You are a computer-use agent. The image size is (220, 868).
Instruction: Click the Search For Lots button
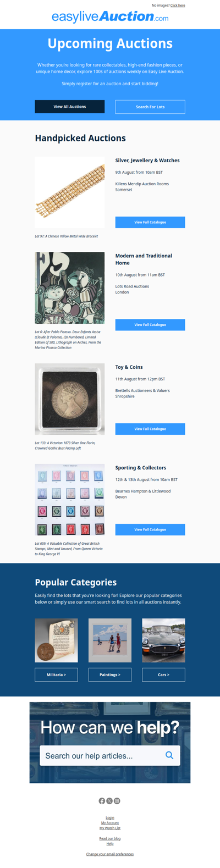tap(150, 107)
